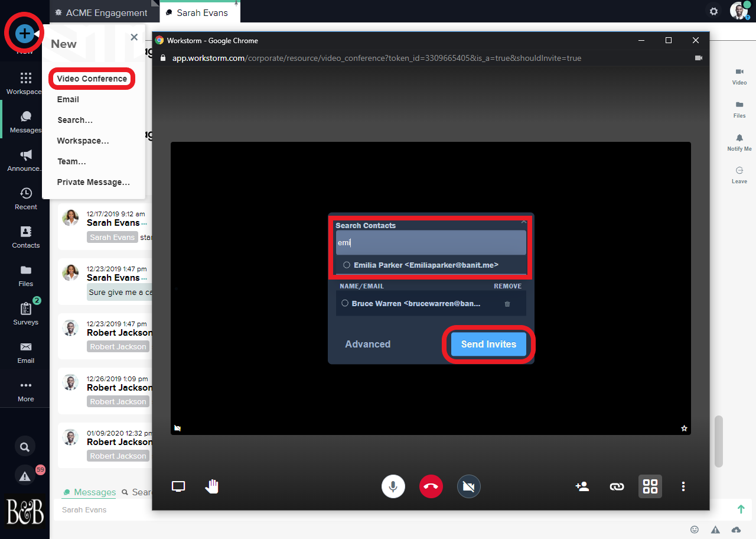
Task: Click the Search Contacts input field
Action: coord(431,243)
